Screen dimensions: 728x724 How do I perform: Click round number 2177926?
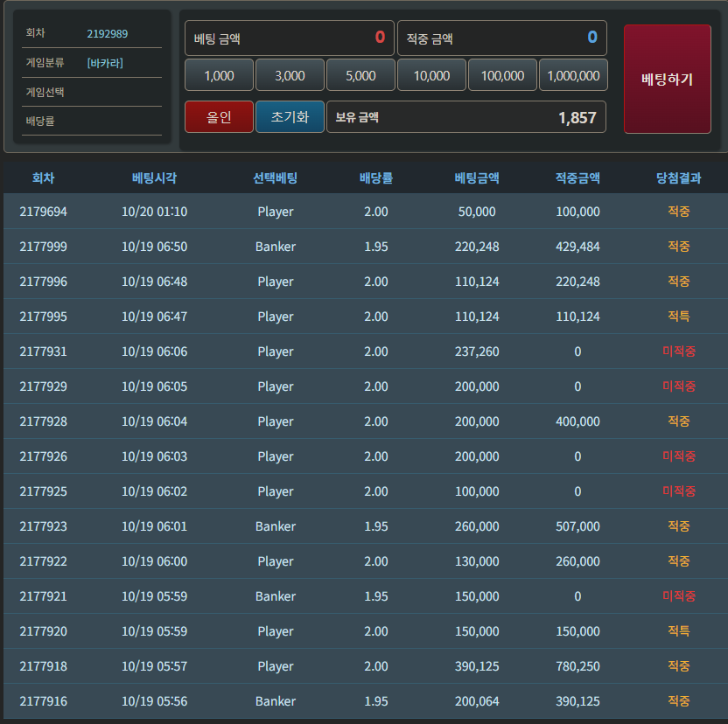pyautogui.click(x=43, y=456)
